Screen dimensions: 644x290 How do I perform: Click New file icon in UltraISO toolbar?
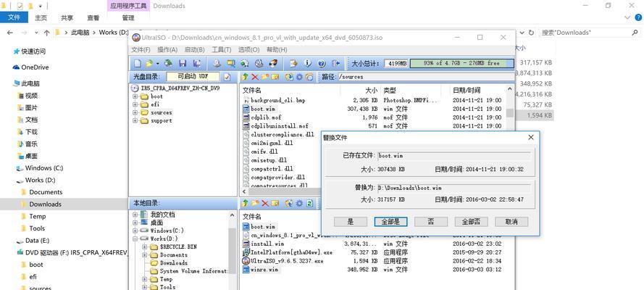tap(138, 63)
